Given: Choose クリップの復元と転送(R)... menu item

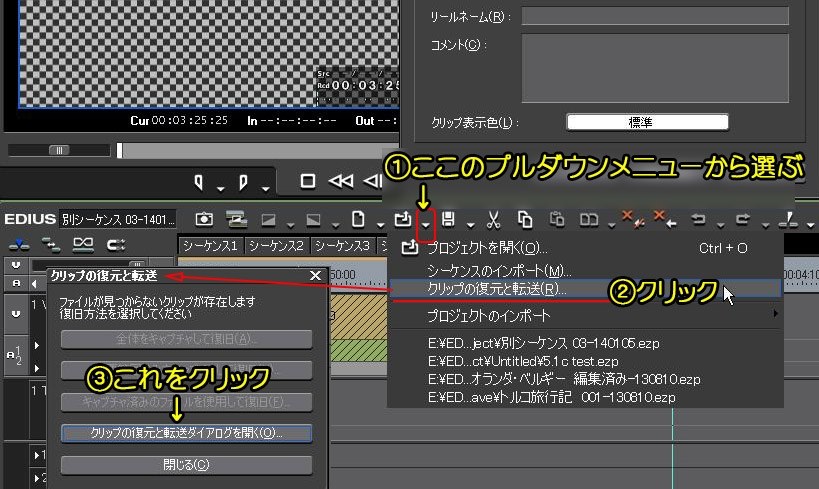Looking at the screenshot, I should pyautogui.click(x=585, y=288).
